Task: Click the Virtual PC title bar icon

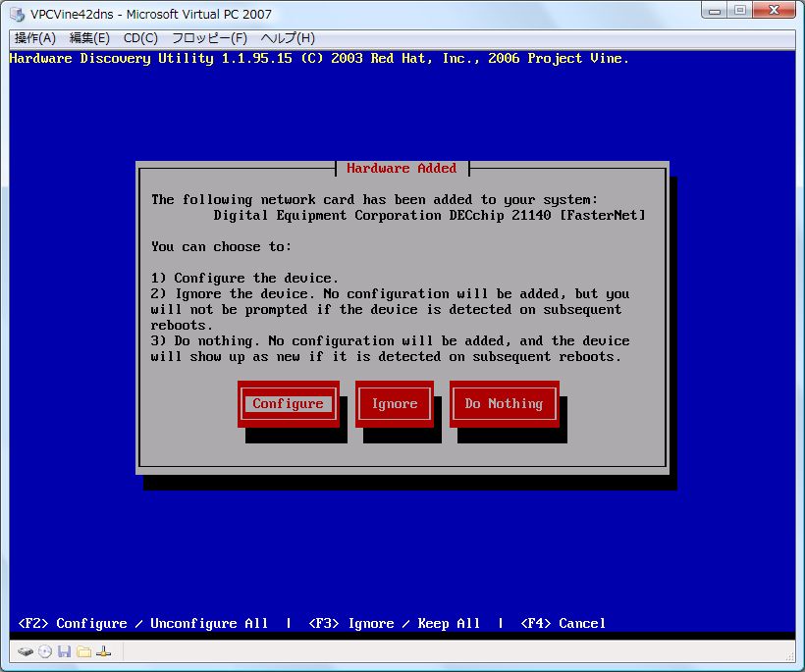Action: (x=18, y=15)
